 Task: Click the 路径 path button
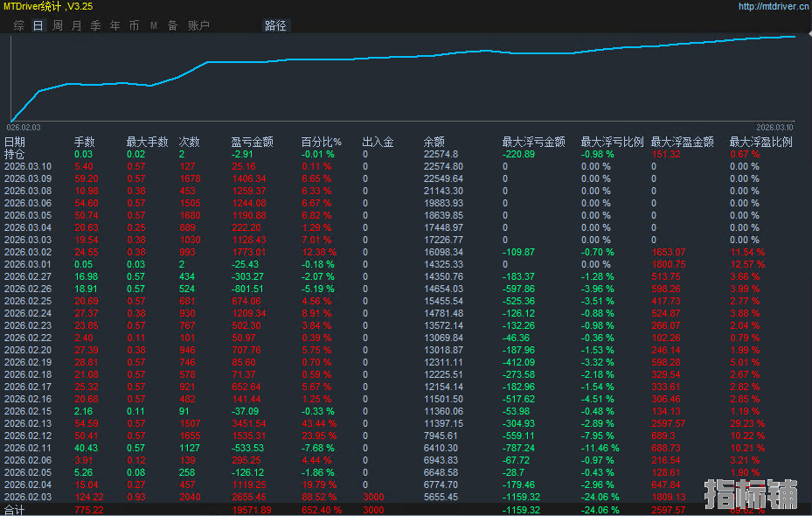click(274, 25)
